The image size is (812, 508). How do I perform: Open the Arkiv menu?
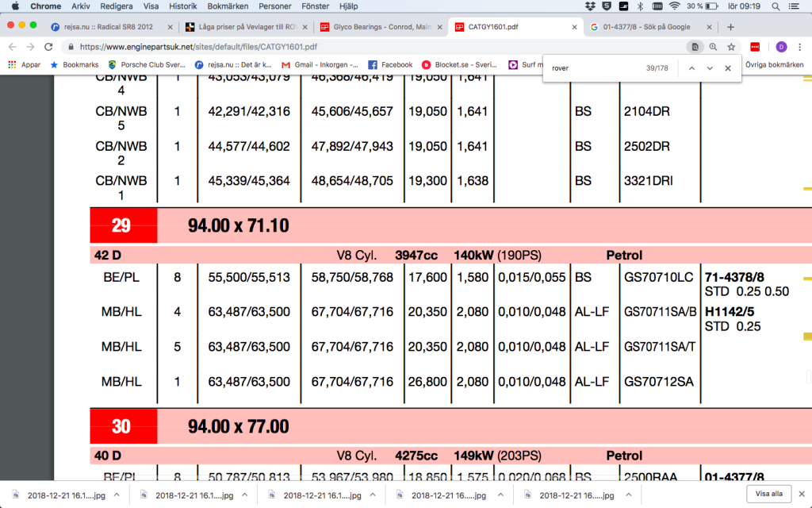[81, 6]
